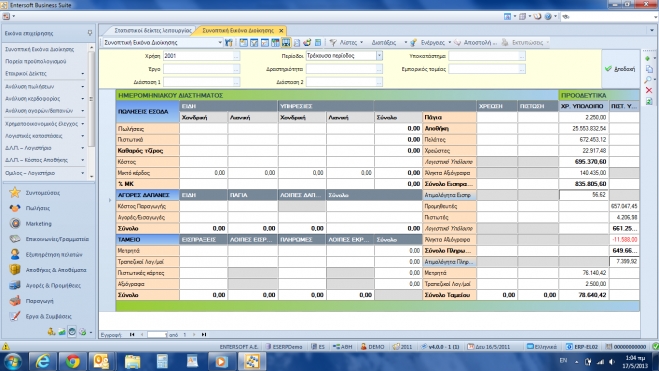Click inside the Έργο input field
Image resolution: width=659 pixels, height=371 pixels.
(198, 69)
